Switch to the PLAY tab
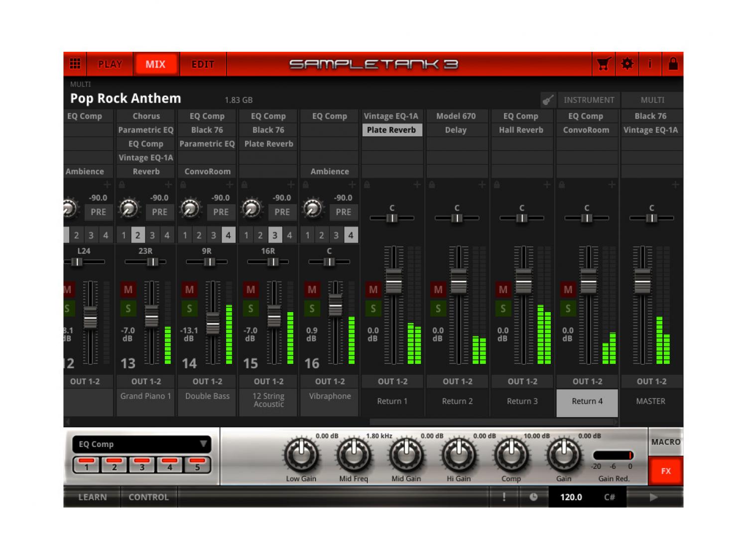Image resolution: width=747 pixels, height=560 pixels. coord(110,64)
